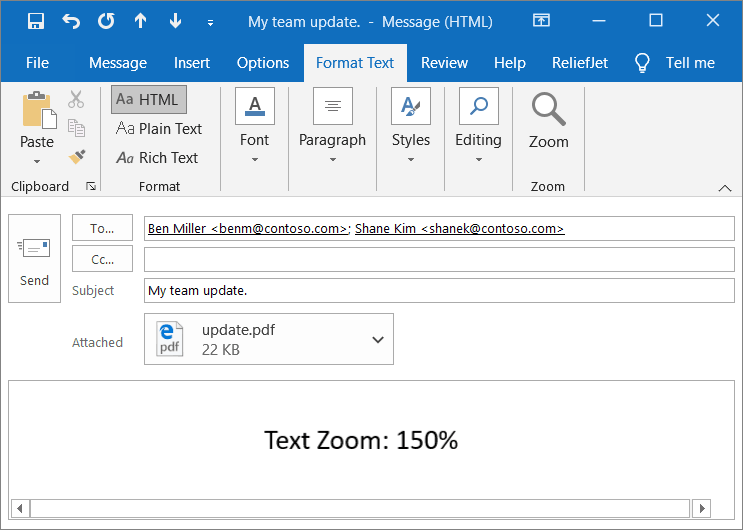743x530 pixels.
Task: Expand the Editing group dropdown arrow
Action: [x=479, y=160]
